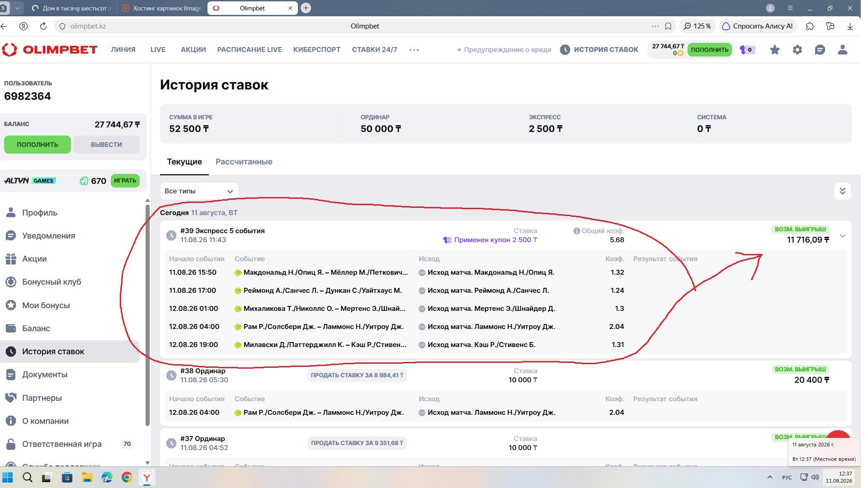Sell bet #37 for 9 351,68 ₸
The image size is (868, 488).
click(x=357, y=443)
